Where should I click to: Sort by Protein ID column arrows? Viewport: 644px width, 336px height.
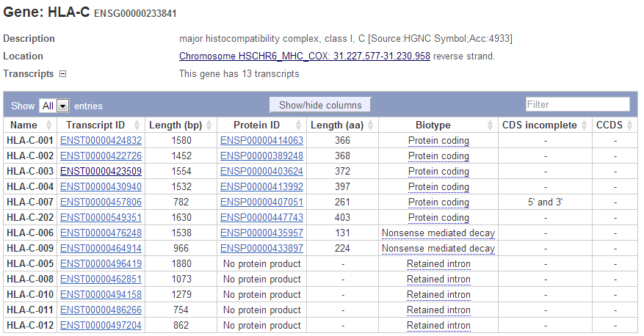pyautogui.click(x=301, y=125)
